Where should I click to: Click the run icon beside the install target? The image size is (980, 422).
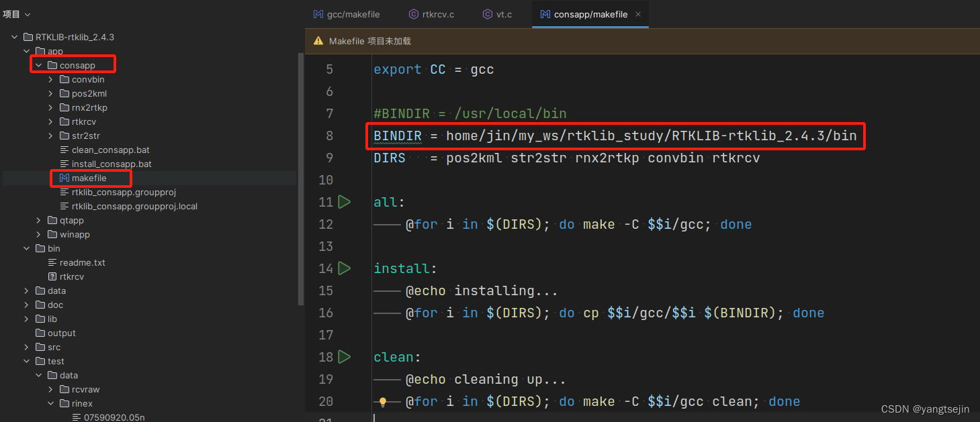(345, 268)
